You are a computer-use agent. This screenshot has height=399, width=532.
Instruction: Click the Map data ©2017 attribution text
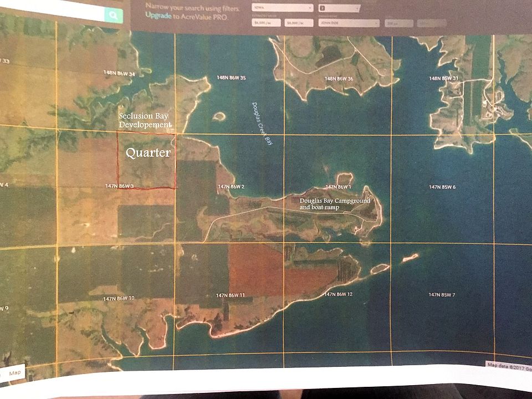pos(509,366)
